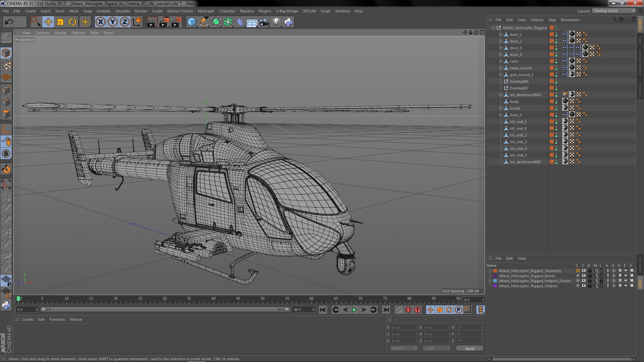Click the Apply button
This screenshot has height=362, width=644.
click(x=470, y=349)
